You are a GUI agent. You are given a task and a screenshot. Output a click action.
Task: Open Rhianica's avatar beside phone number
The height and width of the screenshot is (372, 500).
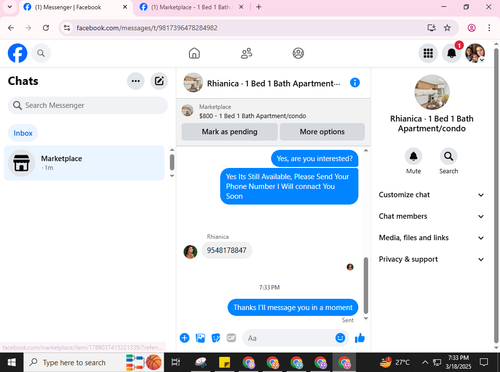[x=190, y=252]
